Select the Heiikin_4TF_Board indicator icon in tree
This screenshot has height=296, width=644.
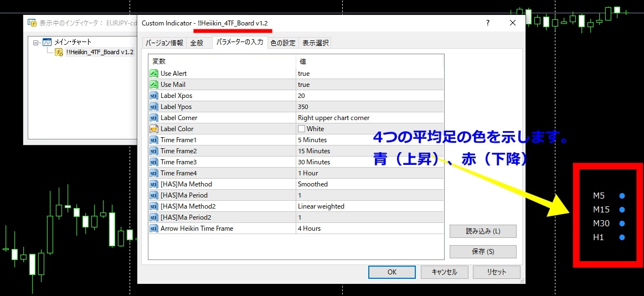click(59, 52)
